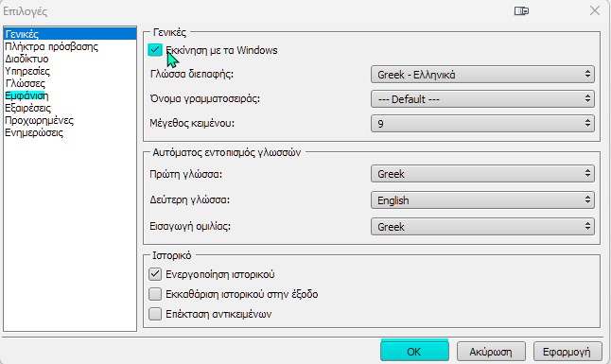
Task: Expand the Όνομα γραμματοσειράς dropdown
Action: click(x=482, y=99)
